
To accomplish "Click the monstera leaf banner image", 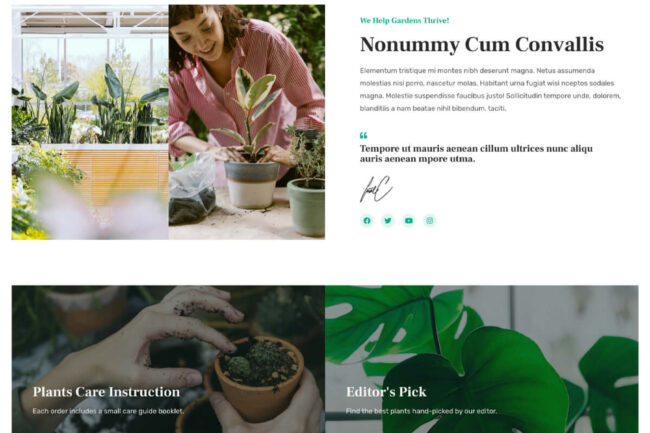I will point(482,359).
